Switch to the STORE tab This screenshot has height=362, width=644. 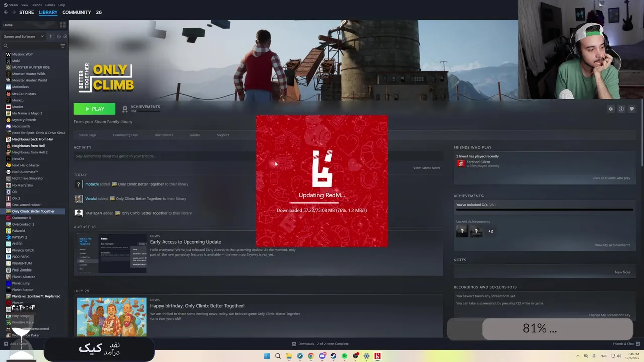click(27, 12)
